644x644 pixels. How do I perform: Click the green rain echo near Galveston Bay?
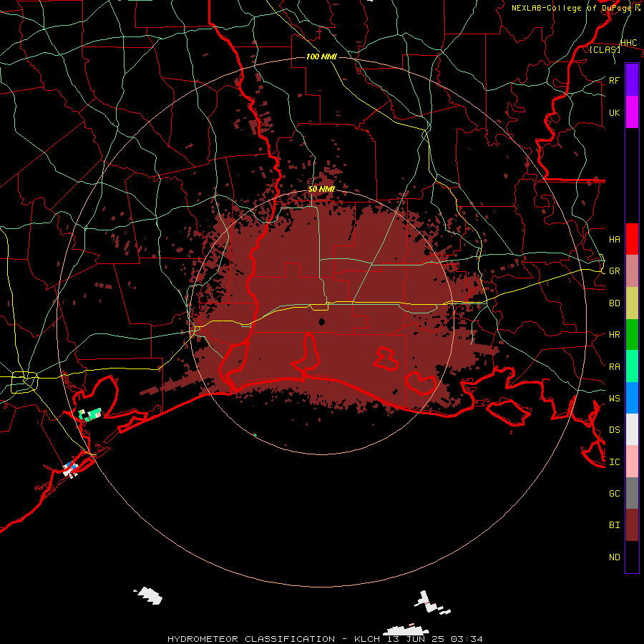[x=89, y=414]
